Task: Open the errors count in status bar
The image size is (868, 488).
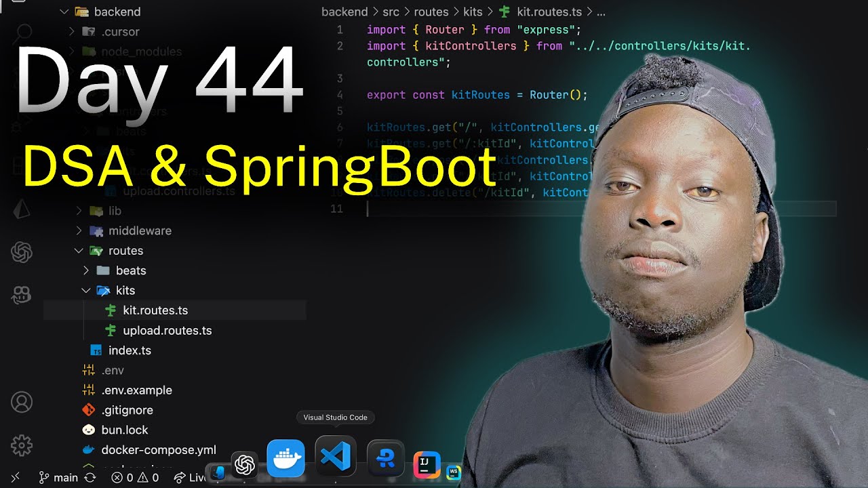Action: click(x=123, y=478)
